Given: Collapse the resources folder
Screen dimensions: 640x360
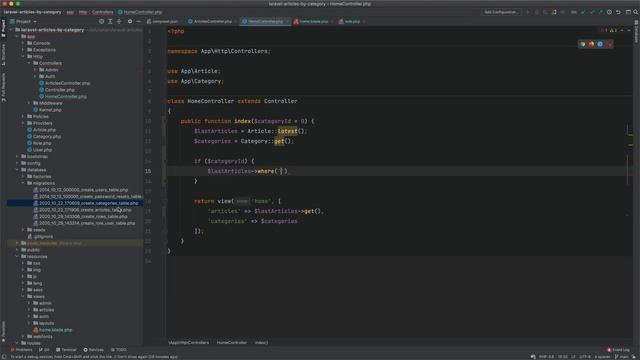Looking at the screenshot, I should point(17,256).
